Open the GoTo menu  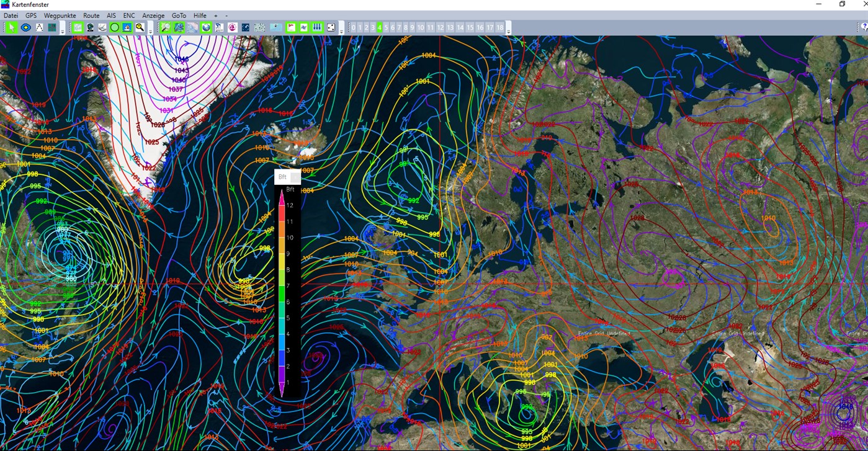[179, 15]
